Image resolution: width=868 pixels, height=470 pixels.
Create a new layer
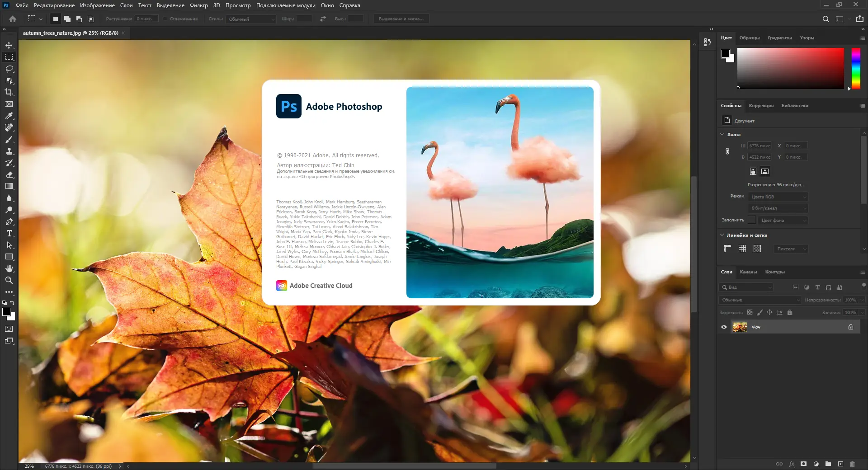coord(841,464)
